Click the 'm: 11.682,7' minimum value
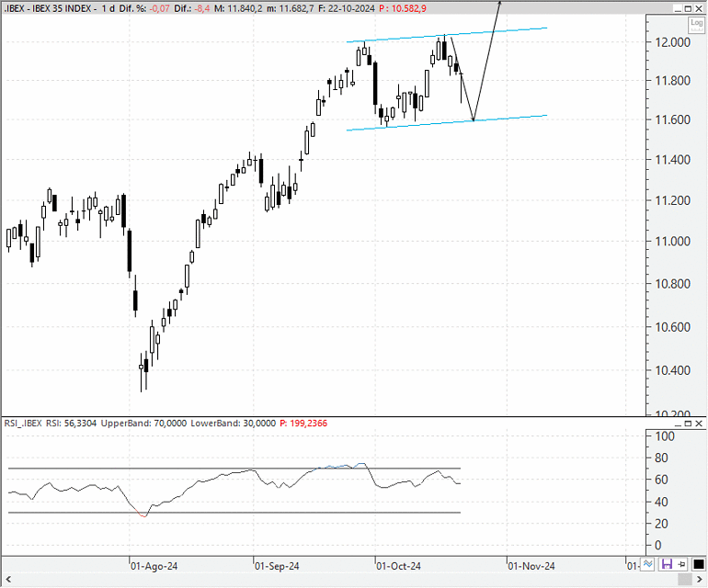Viewport: 708px width, 588px height. tap(291, 8)
